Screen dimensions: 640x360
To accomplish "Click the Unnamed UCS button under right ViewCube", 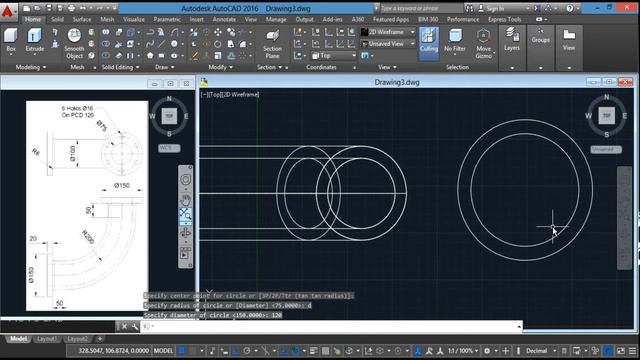I will click(606, 149).
